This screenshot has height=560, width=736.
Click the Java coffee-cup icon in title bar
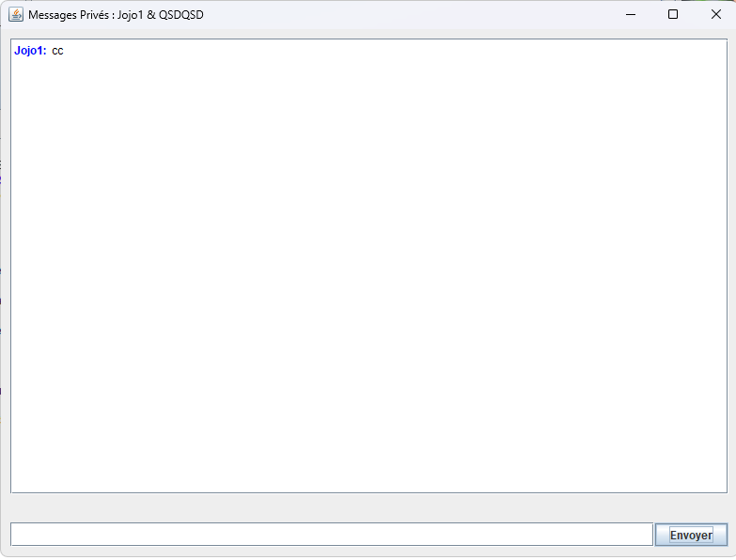(x=16, y=15)
